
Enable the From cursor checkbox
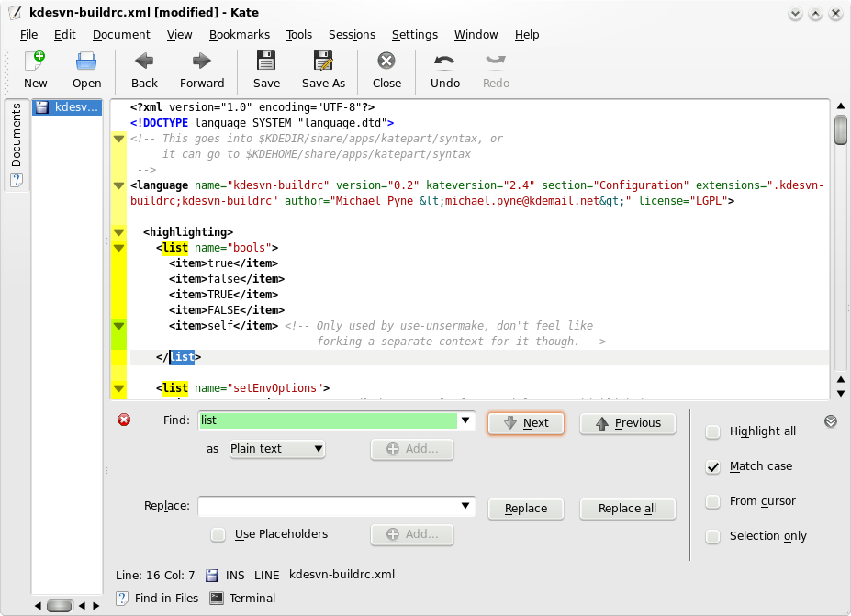[x=712, y=501]
